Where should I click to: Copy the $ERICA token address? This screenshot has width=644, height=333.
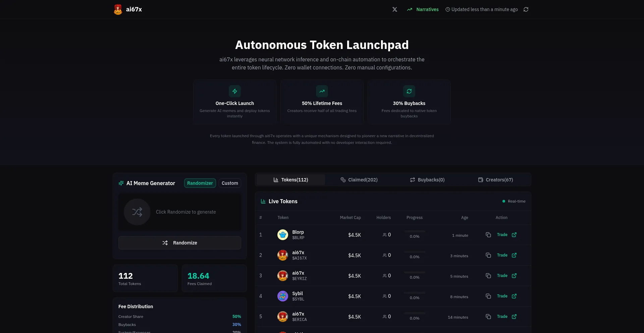pos(488,317)
